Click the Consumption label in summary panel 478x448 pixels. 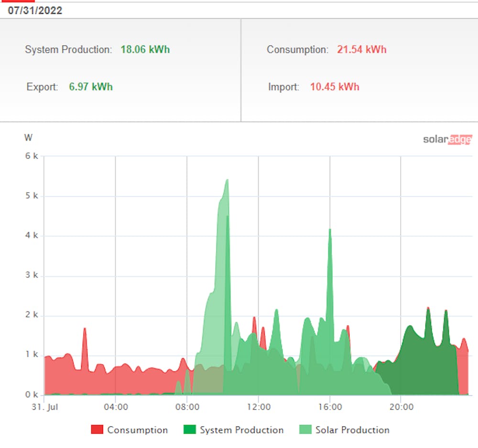click(297, 49)
